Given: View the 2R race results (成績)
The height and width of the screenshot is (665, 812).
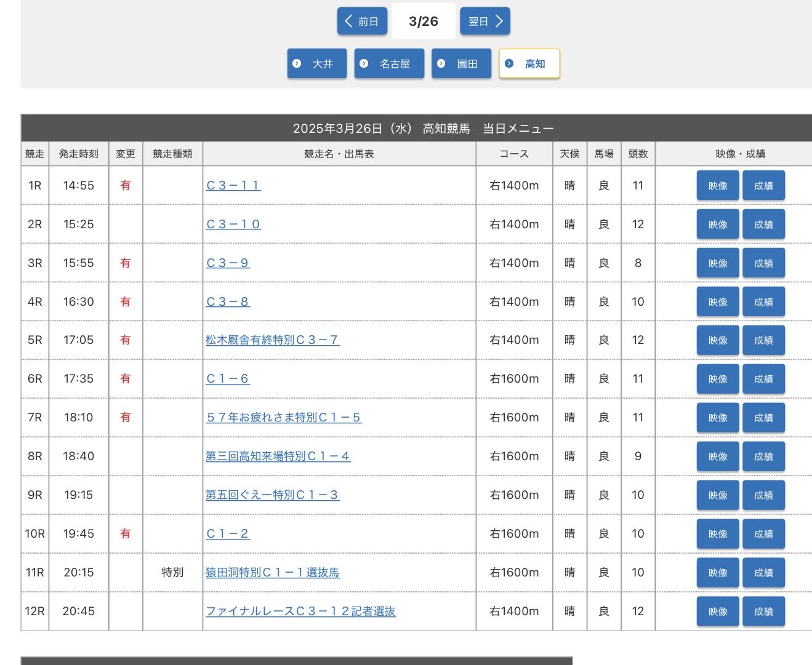Looking at the screenshot, I should pyautogui.click(x=763, y=224).
